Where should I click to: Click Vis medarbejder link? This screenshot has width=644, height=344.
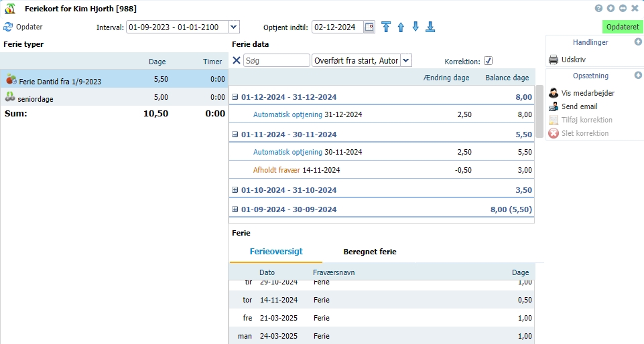tap(588, 93)
